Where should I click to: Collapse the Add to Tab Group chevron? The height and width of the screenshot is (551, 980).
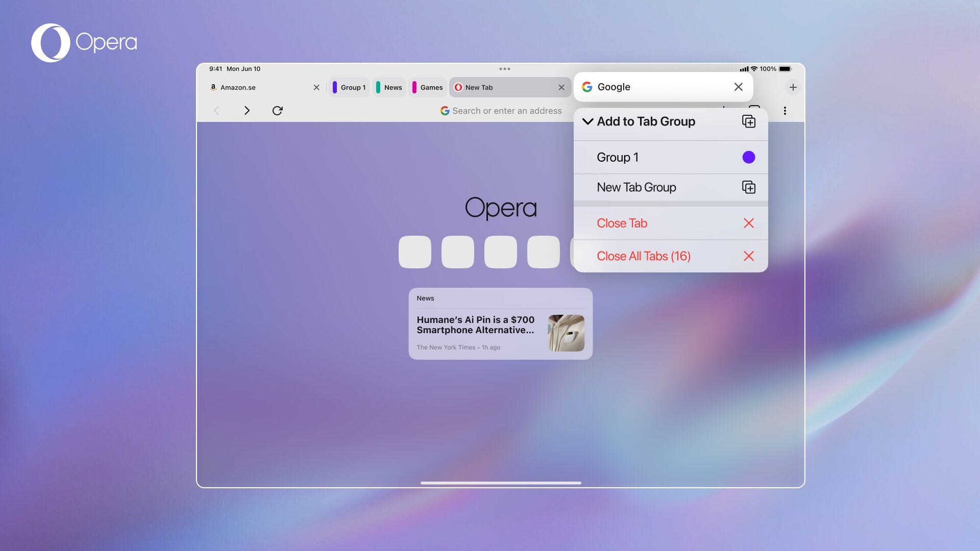click(x=587, y=121)
